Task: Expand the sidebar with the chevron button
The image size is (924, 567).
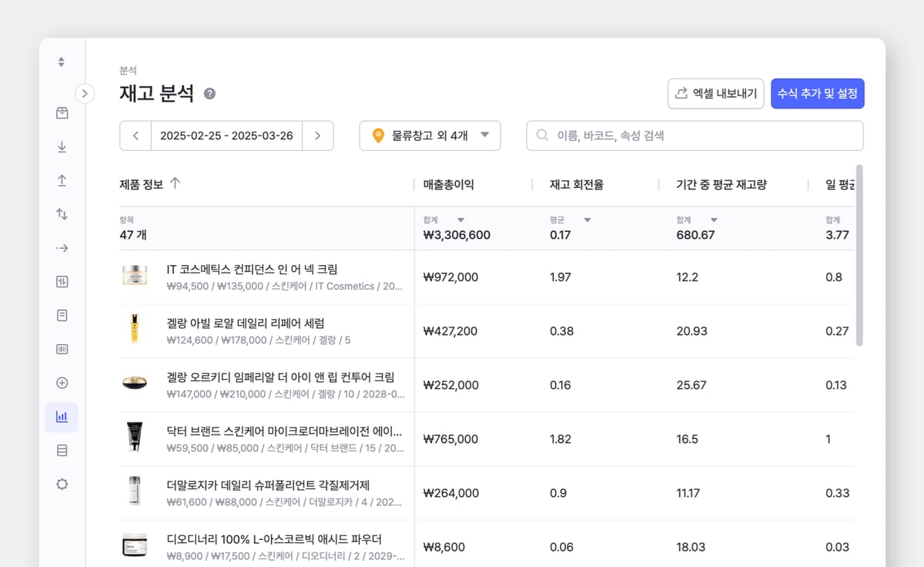Action: pyautogui.click(x=85, y=94)
